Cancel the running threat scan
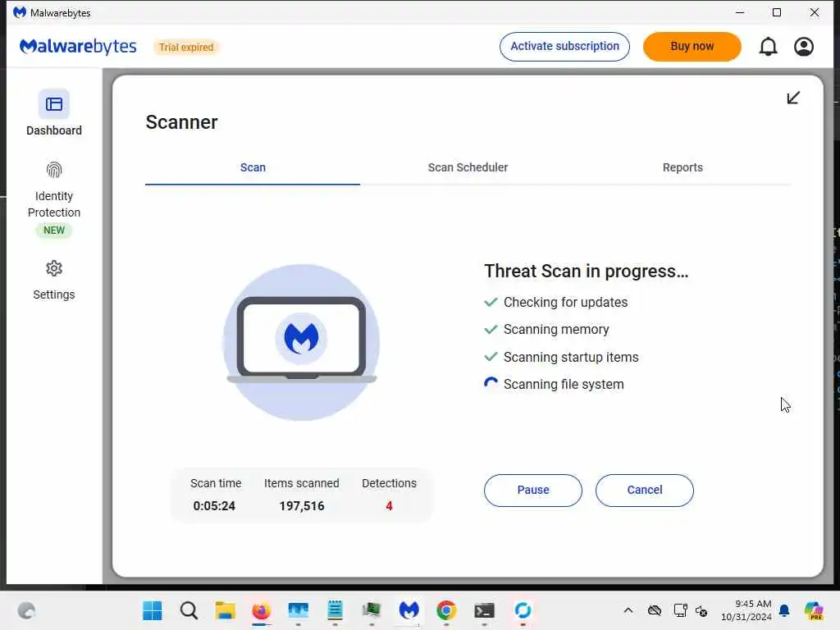Screen dimensions: 840x630 [645, 491]
